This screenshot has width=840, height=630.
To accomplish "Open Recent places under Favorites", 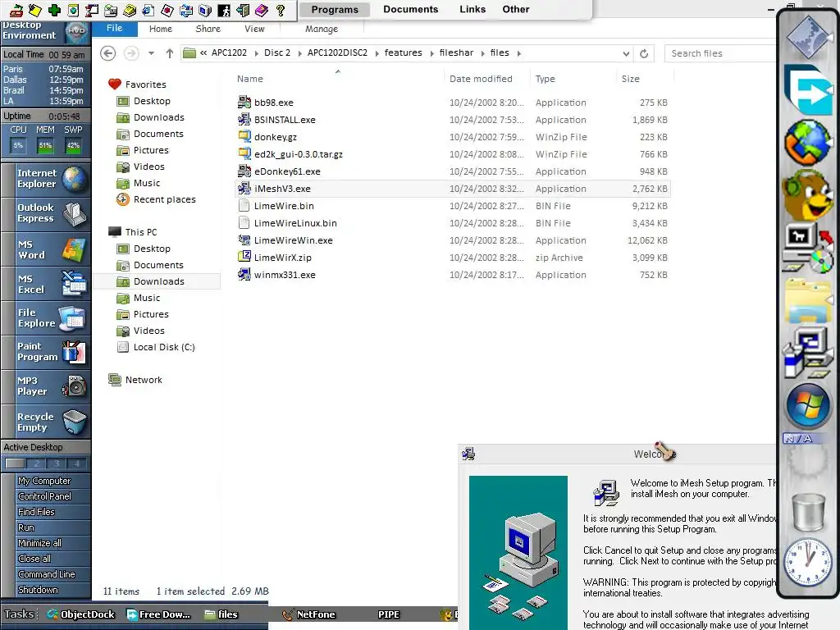I will [164, 199].
